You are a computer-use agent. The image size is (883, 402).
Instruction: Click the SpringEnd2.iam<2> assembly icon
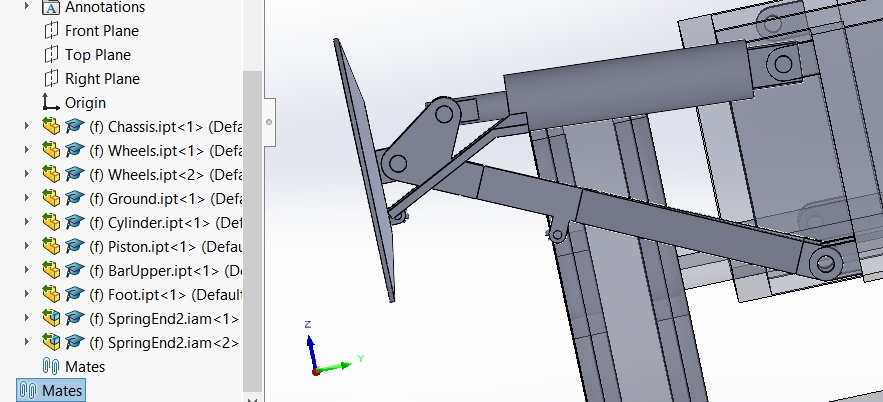click(51, 341)
